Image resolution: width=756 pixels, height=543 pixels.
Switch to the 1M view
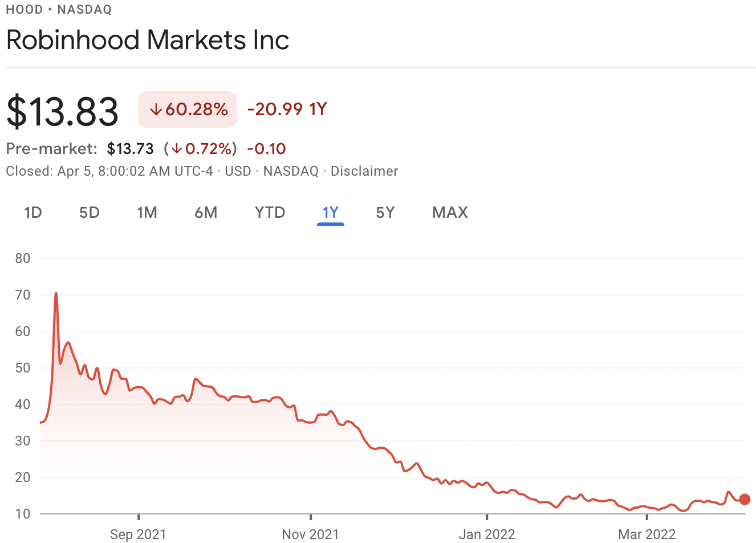point(148,212)
